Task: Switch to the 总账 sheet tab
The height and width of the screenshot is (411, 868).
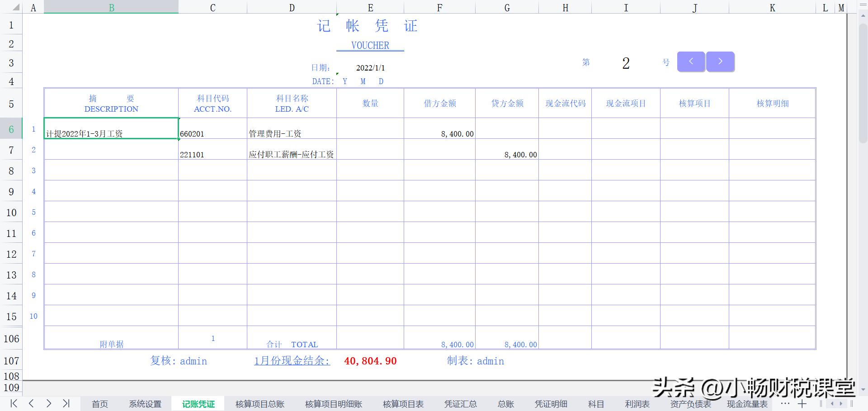Action: click(x=505, y=404)
